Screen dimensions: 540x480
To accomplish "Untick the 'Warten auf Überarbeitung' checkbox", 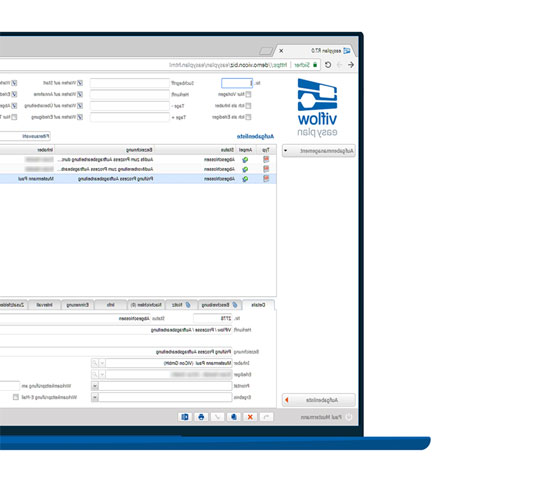I will (80, 105).
